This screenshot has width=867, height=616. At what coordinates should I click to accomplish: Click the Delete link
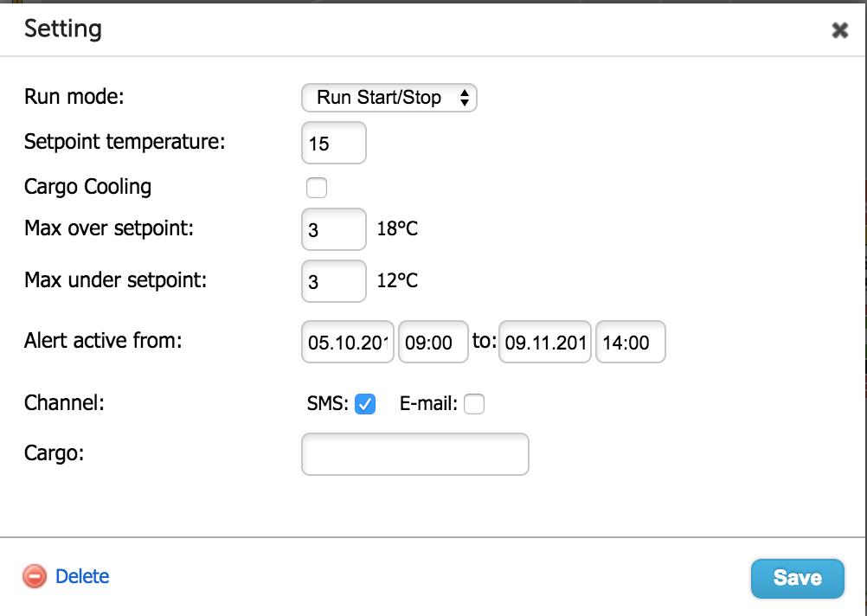82,576
